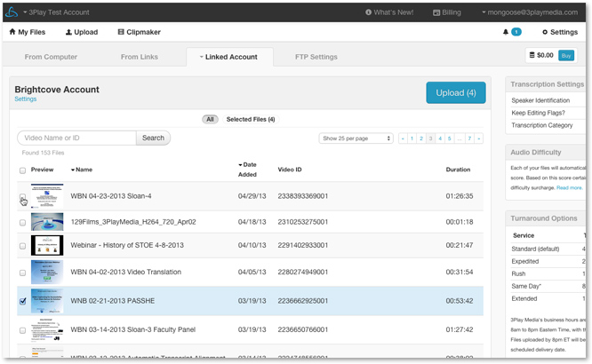The height and width of the screenshot is (364, 592).
Task: Switch to the From Computer tab
Action: tap(51, 57)
